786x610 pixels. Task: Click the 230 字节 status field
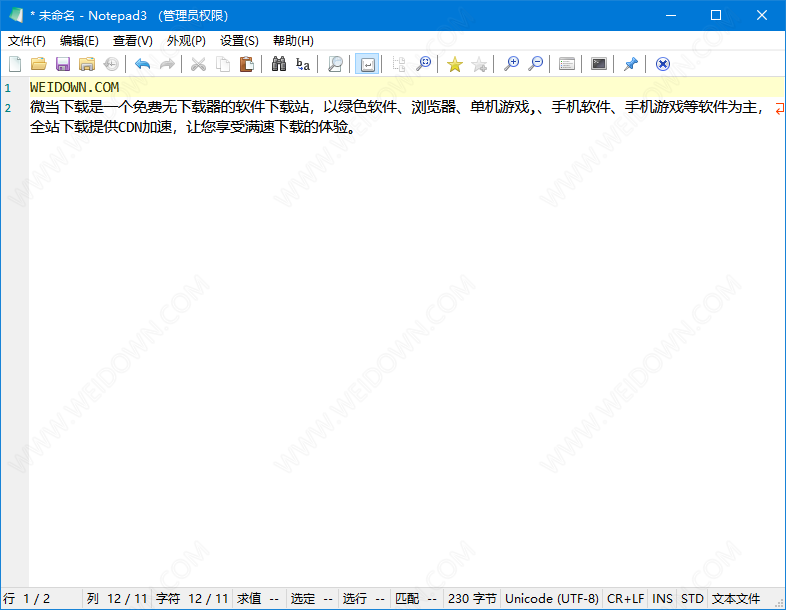pos(472,598)
